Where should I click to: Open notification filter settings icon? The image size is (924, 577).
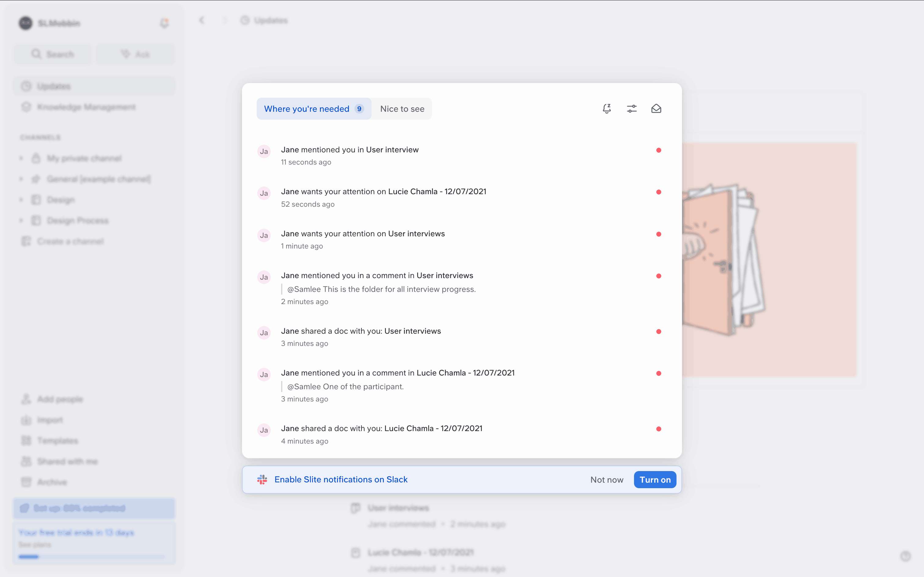(x=632, y=108)
